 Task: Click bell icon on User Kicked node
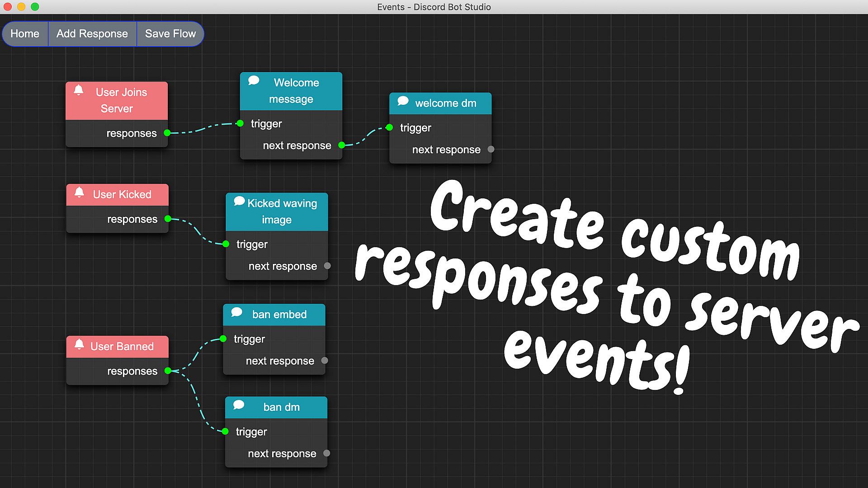[79, 192]
